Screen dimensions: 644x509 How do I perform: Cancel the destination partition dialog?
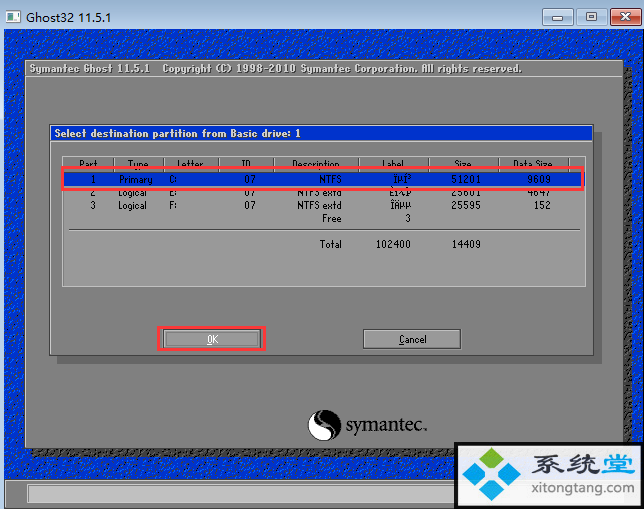click(412, 339)
